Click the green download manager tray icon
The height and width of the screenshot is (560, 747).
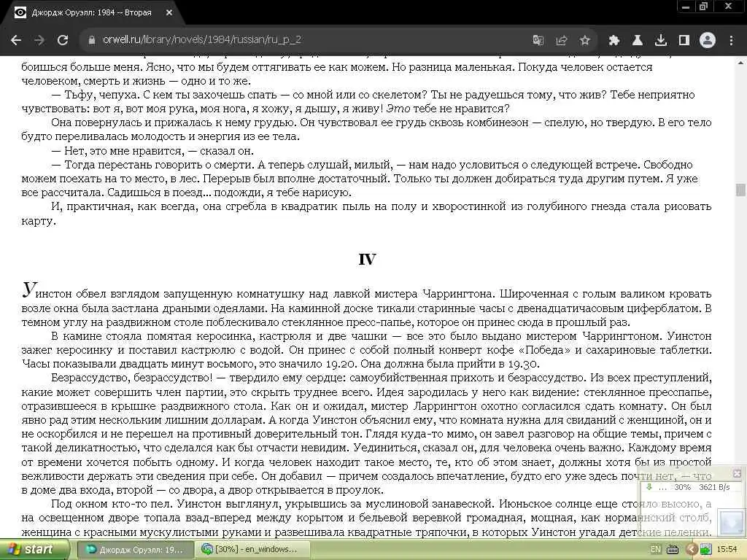tap(705, 550)
